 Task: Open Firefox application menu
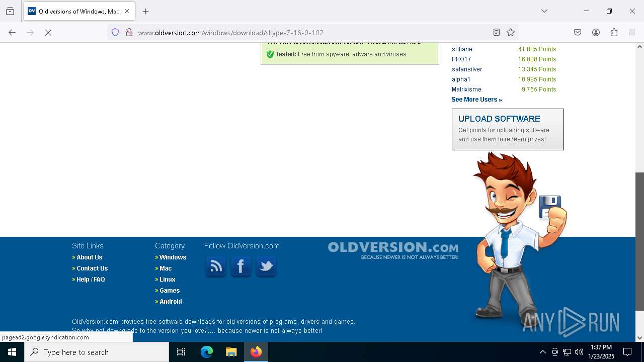[x=632, y=32]
